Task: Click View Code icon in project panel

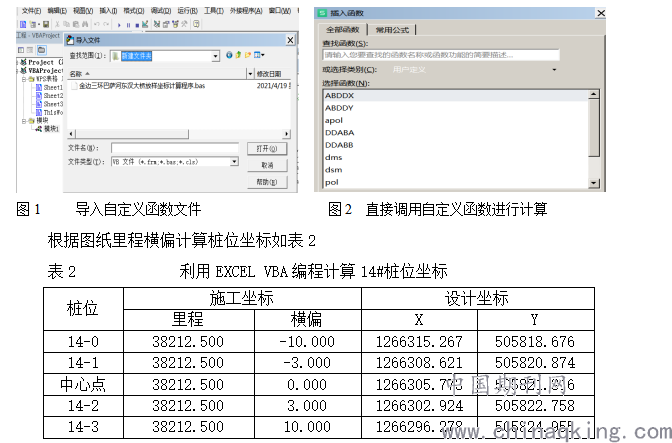Action: pyautogui.click(x=21, y=50)
